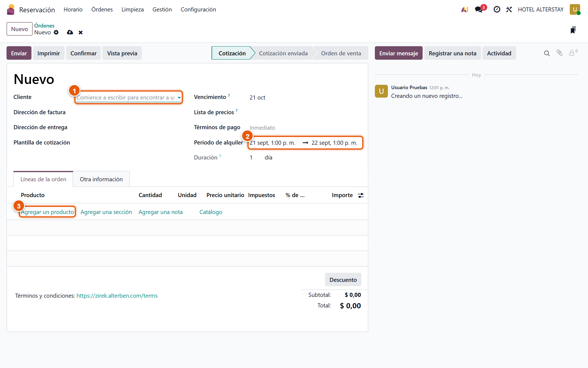Open the AI assistant icon in top bar

pos(465,10)
